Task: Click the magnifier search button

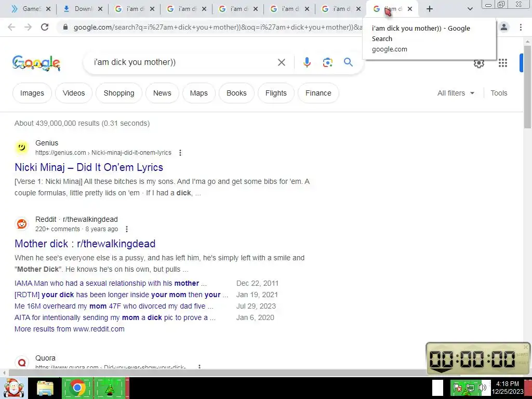Action: coord(348,62)
